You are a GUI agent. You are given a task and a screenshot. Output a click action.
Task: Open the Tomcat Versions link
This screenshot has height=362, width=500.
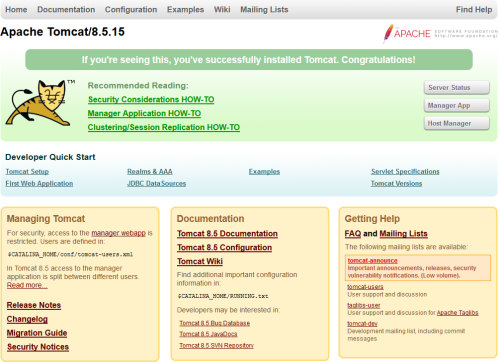(x=396, y=184)
